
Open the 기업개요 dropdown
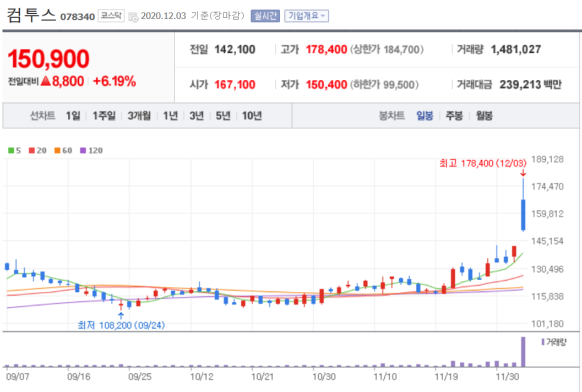click(307, 16)
